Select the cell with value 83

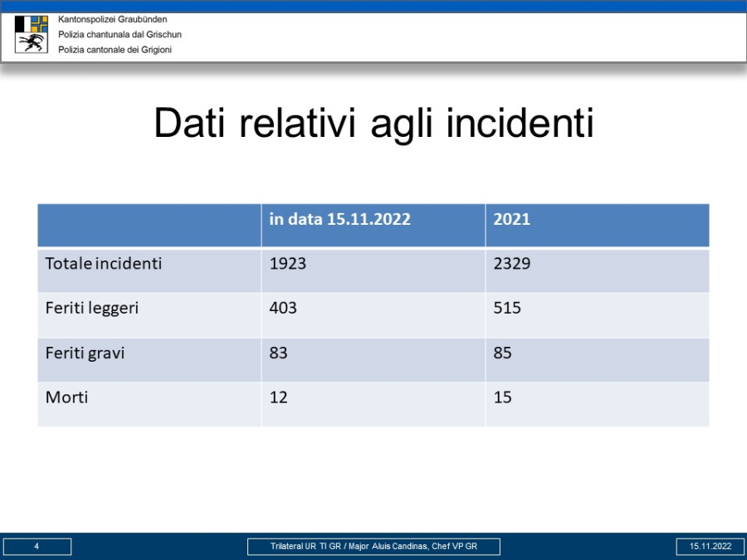click(x=279, y=353)
